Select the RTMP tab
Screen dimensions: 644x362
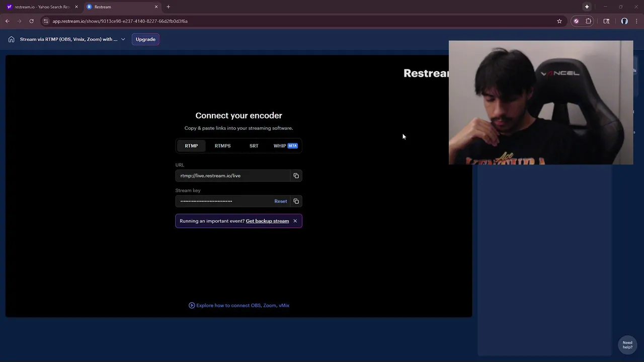191,146
